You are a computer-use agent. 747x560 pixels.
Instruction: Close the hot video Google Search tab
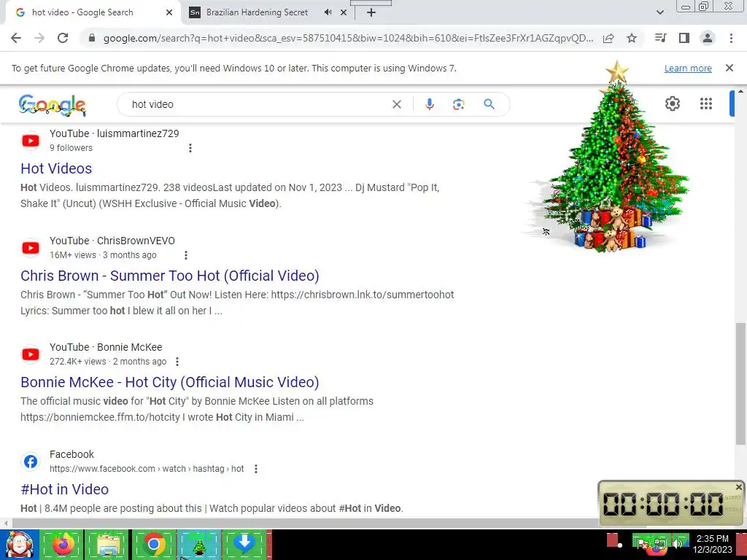pos(169,12)
